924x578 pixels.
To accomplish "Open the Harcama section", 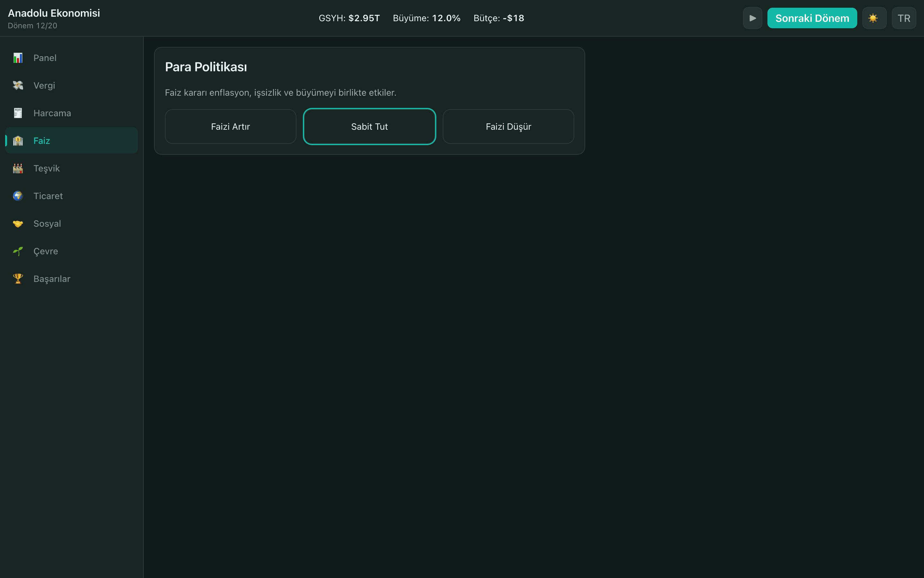I will click(72, 113).
